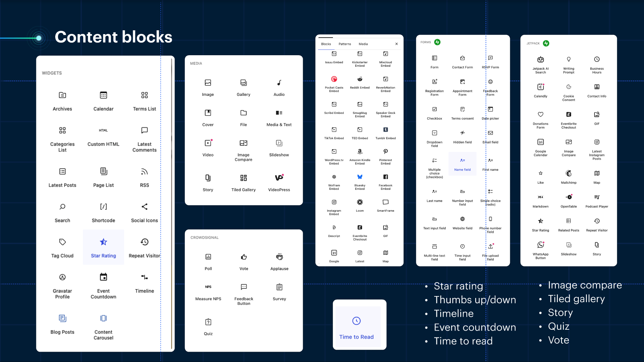
Task: Insert the Appointment Form block
Action: pos(463,87)
